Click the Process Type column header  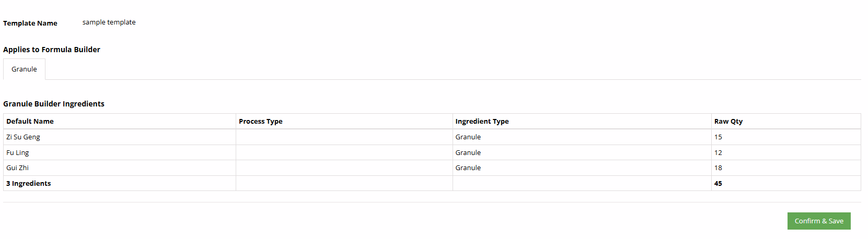[260, 121]
